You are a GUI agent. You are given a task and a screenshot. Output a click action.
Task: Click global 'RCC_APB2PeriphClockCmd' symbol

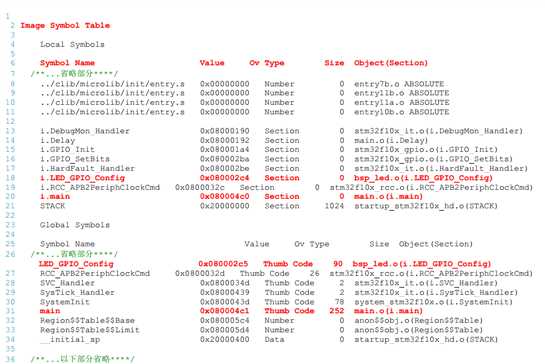pos(95,274)
